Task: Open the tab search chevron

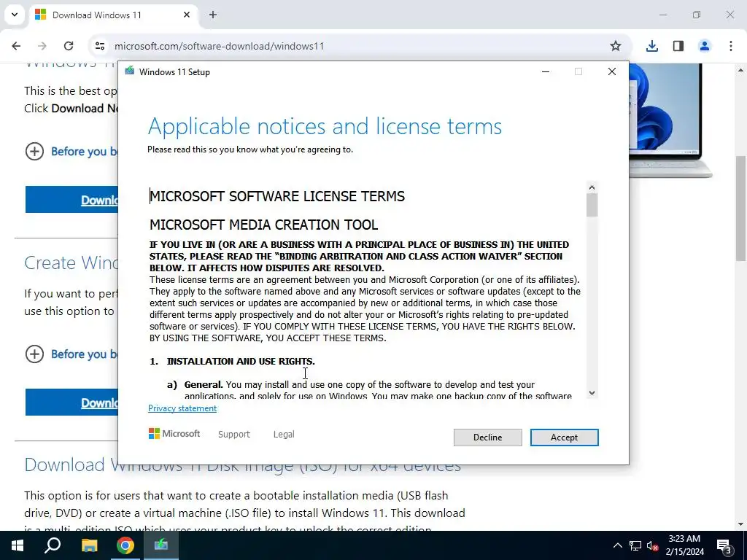Action: (x=15, y=15)
